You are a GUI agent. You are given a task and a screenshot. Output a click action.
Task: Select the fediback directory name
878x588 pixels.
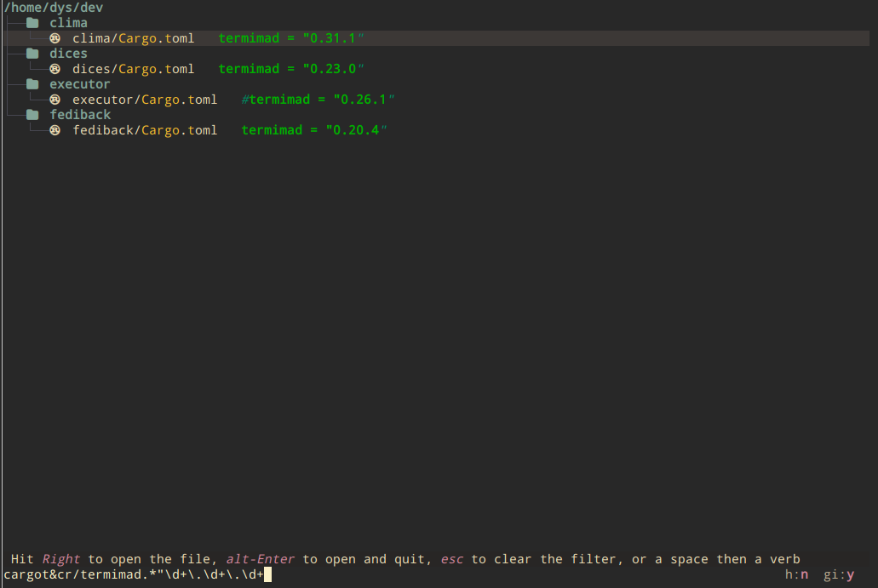79,115
